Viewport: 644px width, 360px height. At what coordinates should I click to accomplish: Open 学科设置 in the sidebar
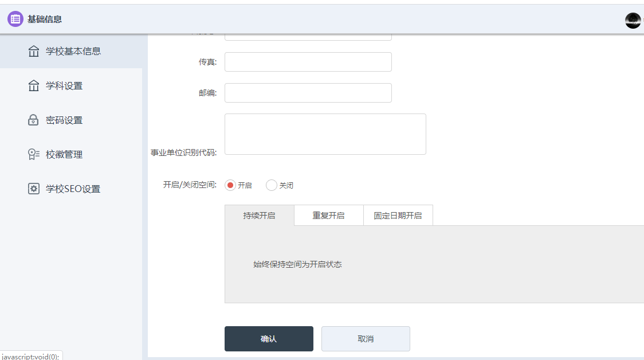click(x=64, y=86)
